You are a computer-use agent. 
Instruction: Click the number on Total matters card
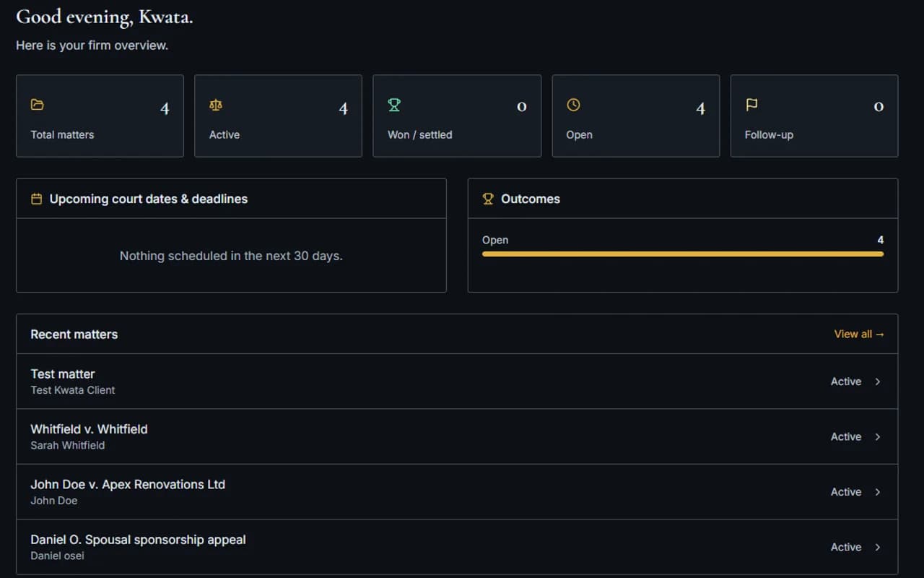[x=165, y=108]
